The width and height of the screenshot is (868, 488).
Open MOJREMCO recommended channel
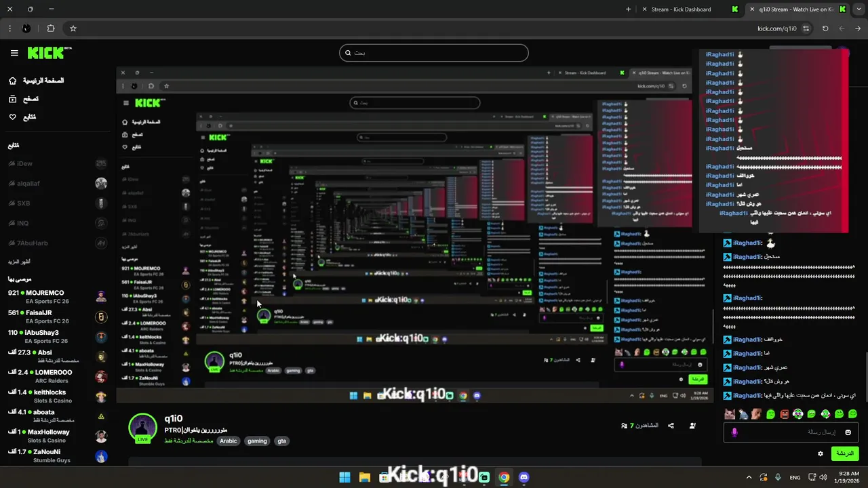(58, 297)
